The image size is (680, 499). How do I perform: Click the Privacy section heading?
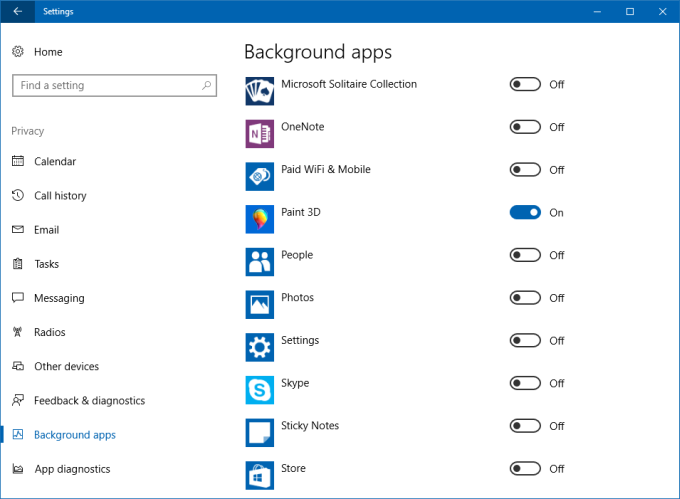click(27, 131)
